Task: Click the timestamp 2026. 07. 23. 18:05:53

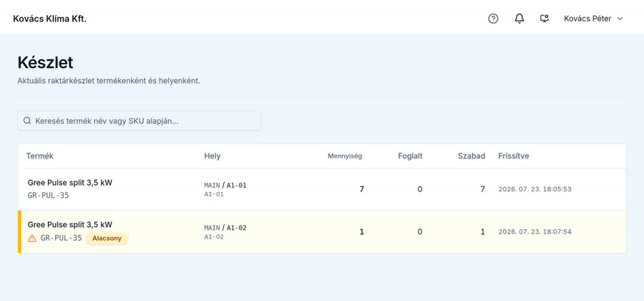Action: pos(535,189)
